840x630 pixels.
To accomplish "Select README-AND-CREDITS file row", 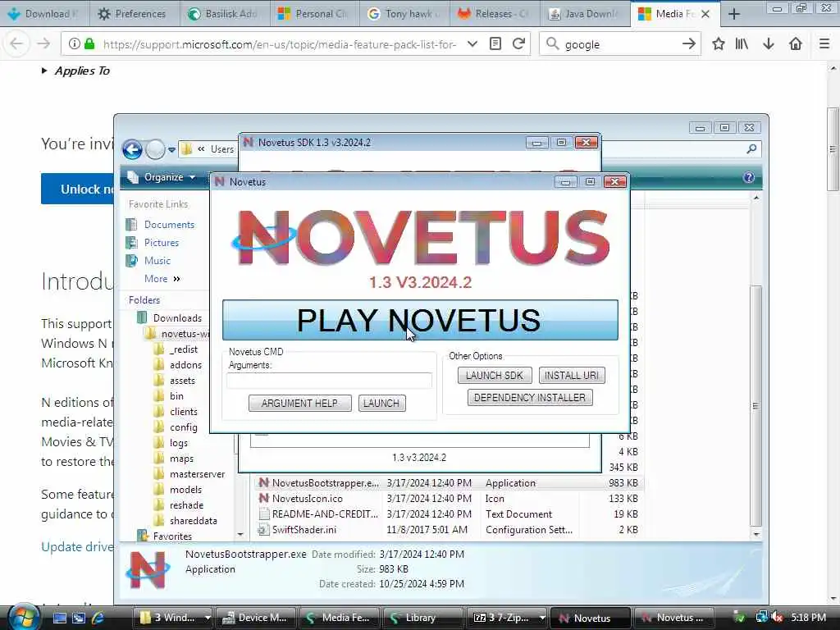I will (449, 514).
